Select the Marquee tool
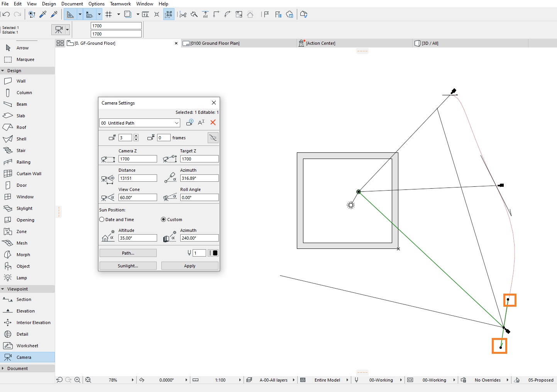Viewport: 557px width, 392px height. pyautogui.click(x=24, y=59)
